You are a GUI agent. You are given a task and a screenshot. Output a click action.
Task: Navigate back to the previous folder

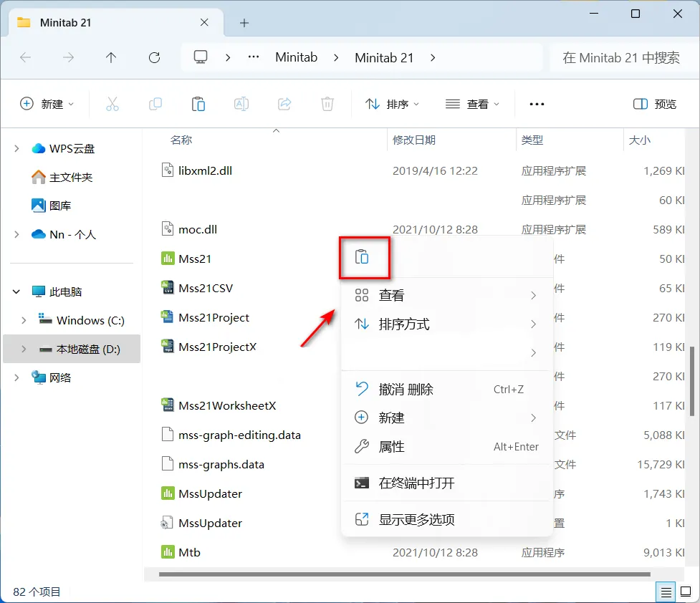[26, 57]
